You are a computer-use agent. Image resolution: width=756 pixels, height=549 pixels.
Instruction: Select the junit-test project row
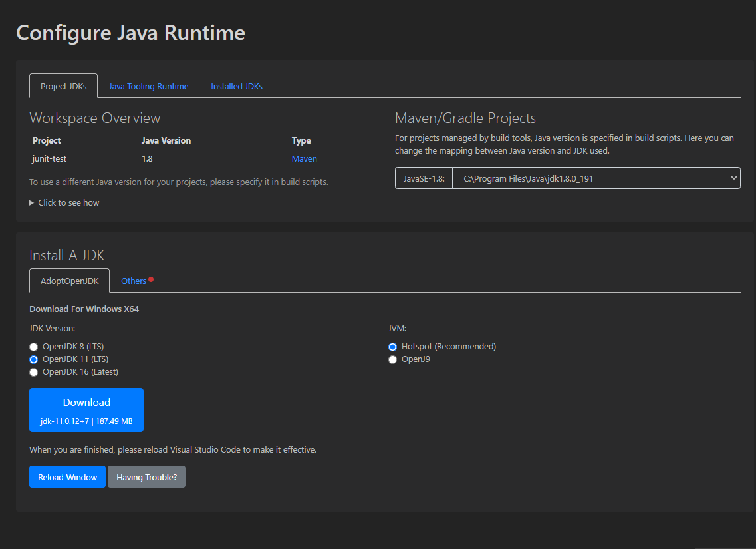(x=47, y=158)
